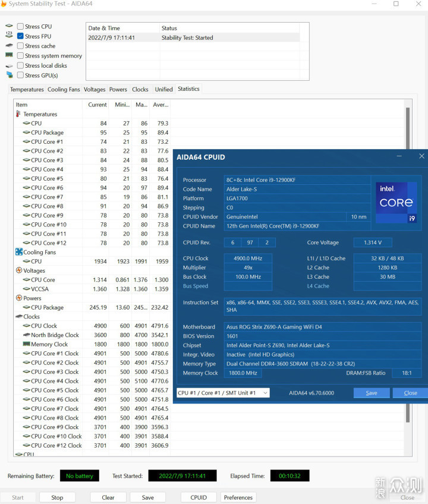Click the VCCSA row icon
428x504 pixels.
tap(27, 289)
